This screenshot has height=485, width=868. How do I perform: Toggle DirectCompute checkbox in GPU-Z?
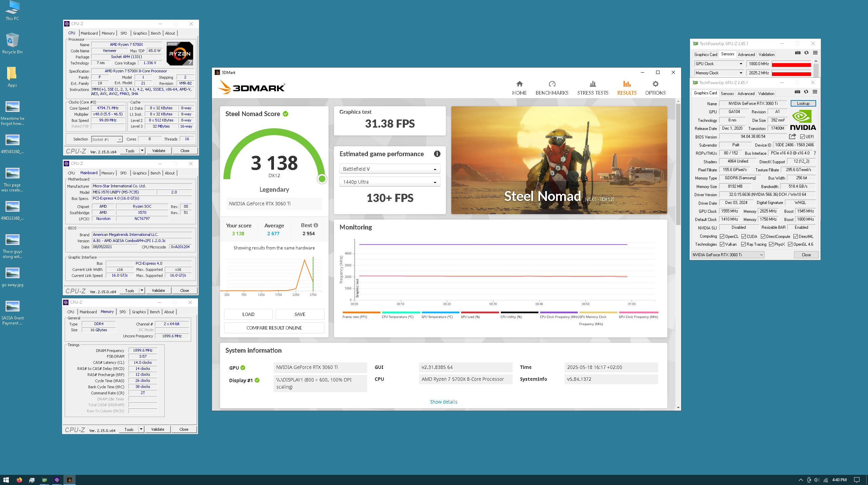pyautogui.click(x=763, y=237)
